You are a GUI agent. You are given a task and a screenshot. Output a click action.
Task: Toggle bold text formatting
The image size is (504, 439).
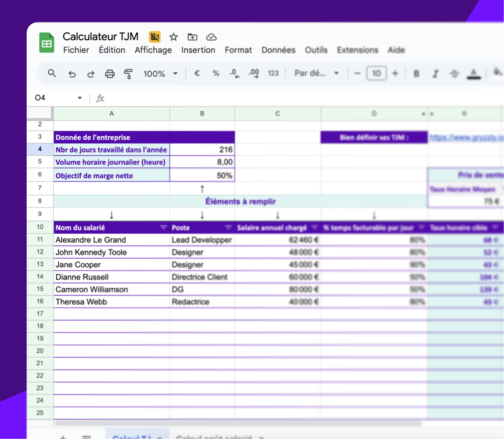tap(416, 74)
